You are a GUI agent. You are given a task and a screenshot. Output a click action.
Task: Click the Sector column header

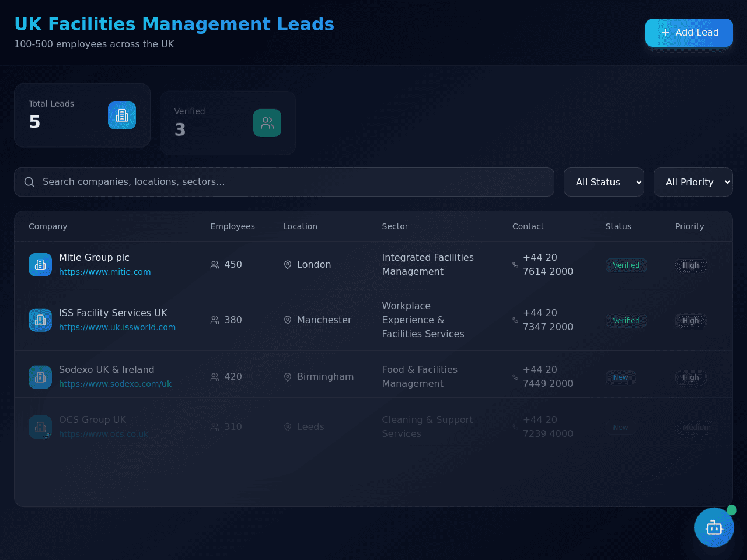pos(395,226)
